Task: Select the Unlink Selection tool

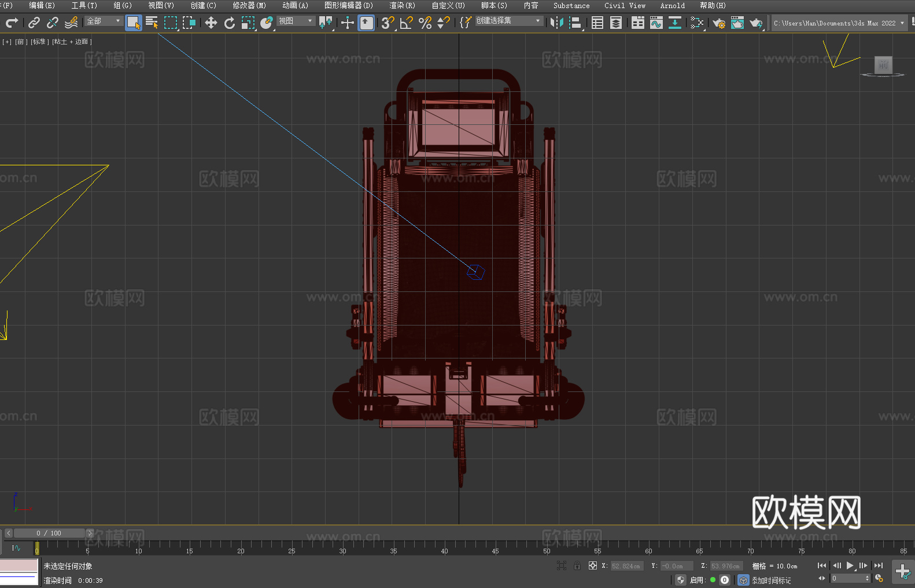Action: 53,23
